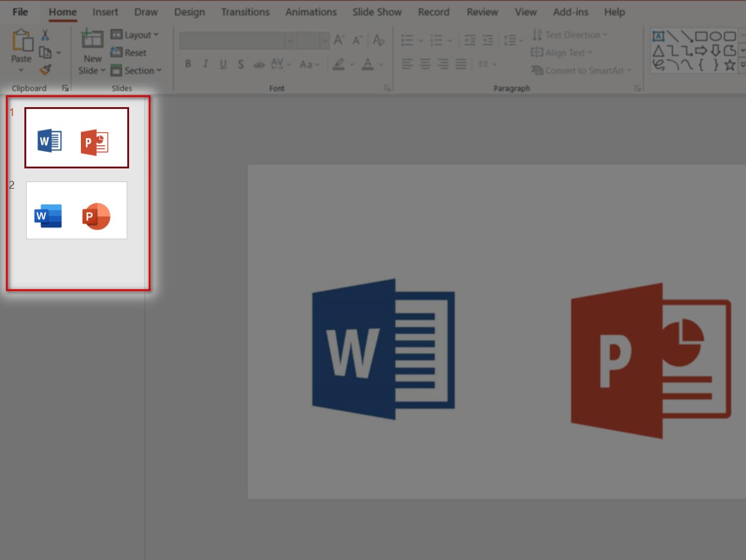Cut selection with the scissors icon
This screenshot has width=746, height=560.
click(x=45, y=35)
